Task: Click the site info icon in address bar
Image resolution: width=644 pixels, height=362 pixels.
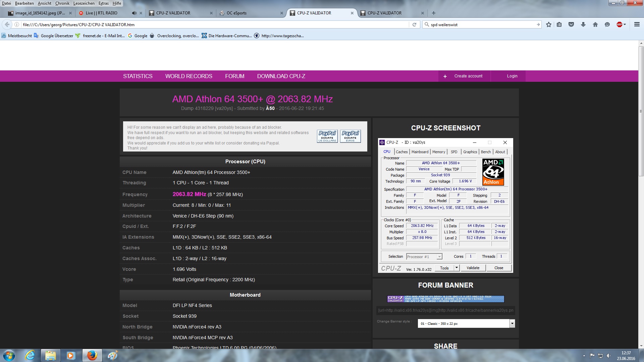Action: pyautogui.click(x=17, y=24)
